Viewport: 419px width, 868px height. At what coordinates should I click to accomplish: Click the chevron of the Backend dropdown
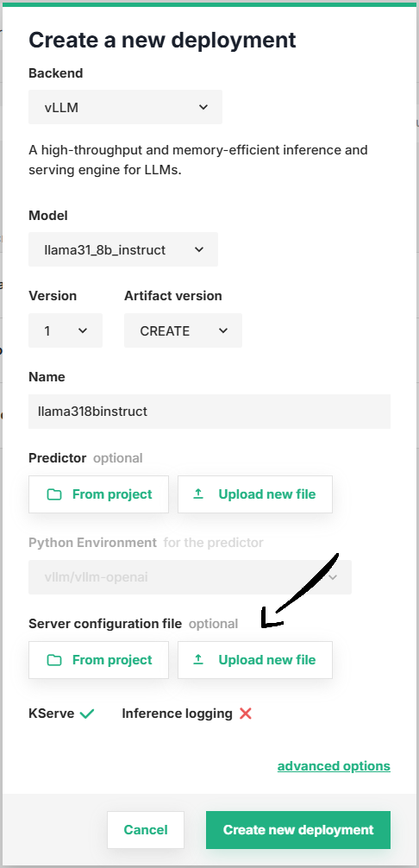click(203, 107)
